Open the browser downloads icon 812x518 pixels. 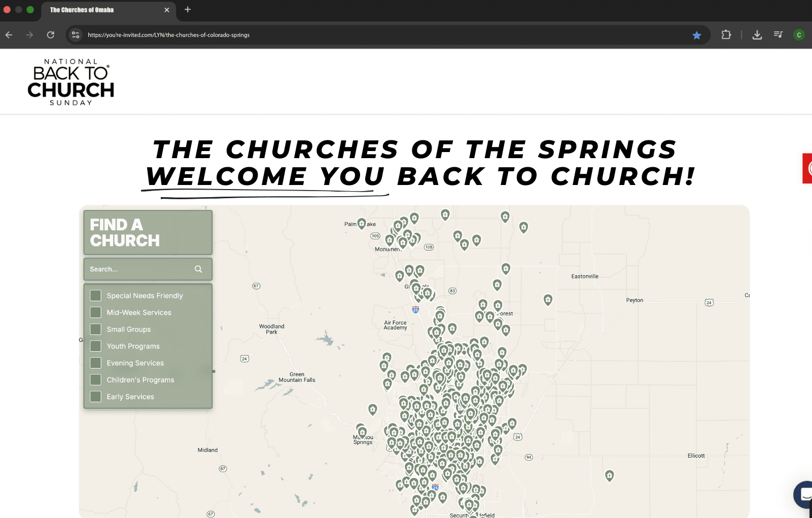pyautogui.click(x=757, y=35)
